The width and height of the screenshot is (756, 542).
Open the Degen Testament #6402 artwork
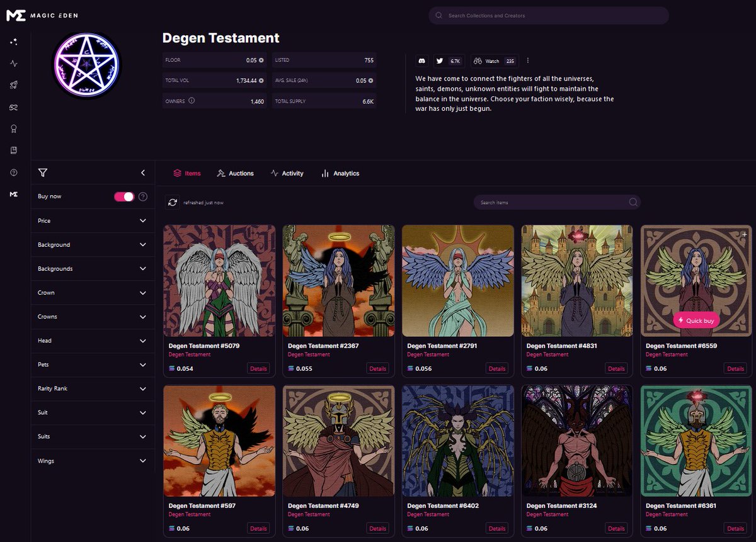(x=458, y=441)
